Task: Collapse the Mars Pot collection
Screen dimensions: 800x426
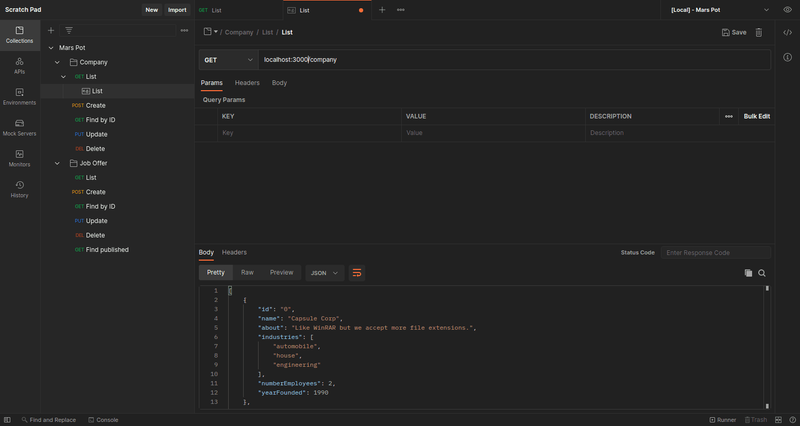Action: tap(51, 47)
